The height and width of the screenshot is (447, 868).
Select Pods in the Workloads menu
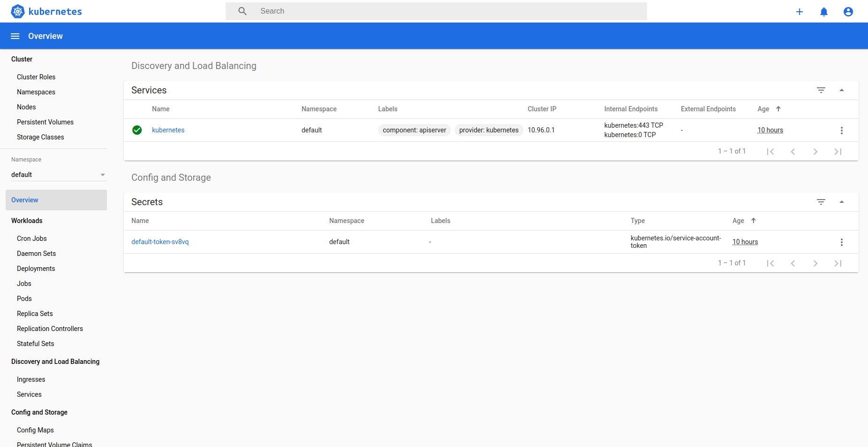(x=24, y=298)
